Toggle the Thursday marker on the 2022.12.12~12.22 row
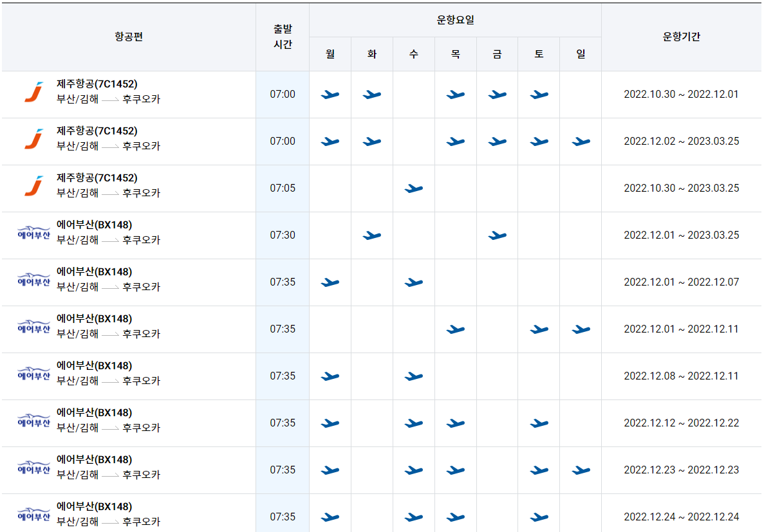Viewport: 764px width, 532px height. coord(455,423)
